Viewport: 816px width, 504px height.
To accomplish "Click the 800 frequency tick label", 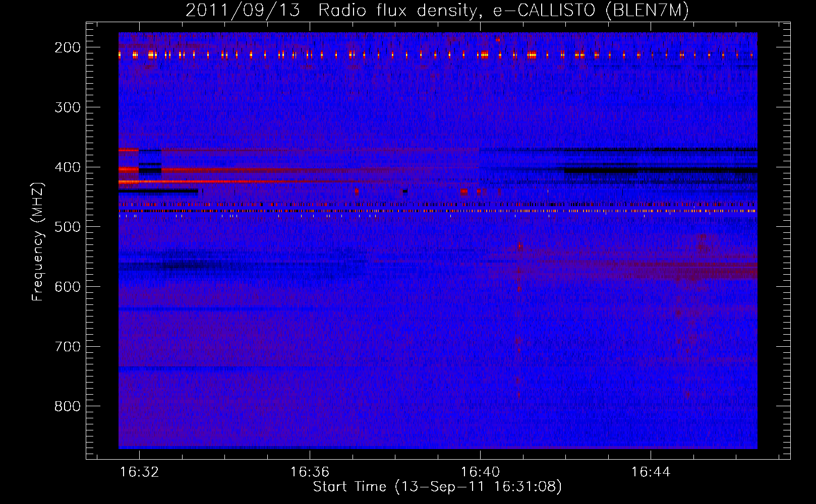I will [x=67, y=406].
